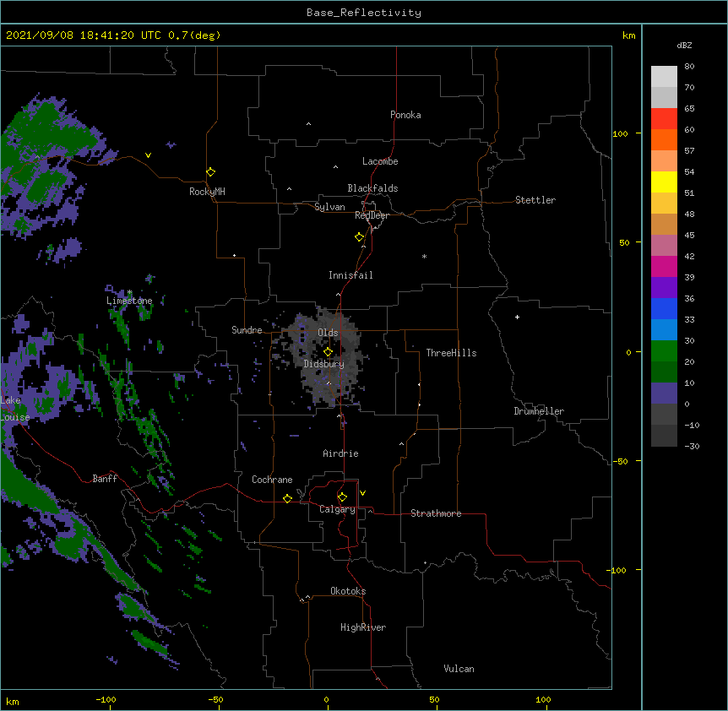728x711 pixels.
Task: Pick the darkest gray -30 to -10 swatch
Action: [664, 436]
